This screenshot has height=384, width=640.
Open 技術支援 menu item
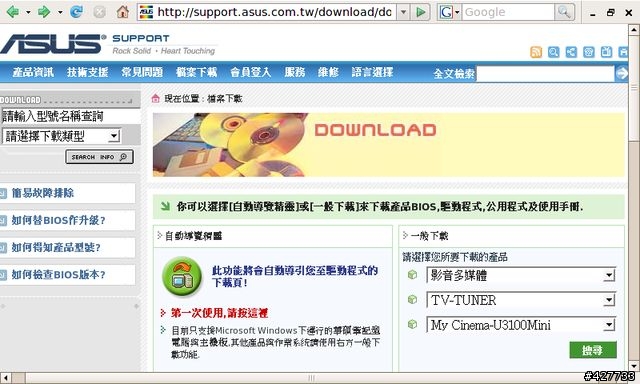coord(87,72)
